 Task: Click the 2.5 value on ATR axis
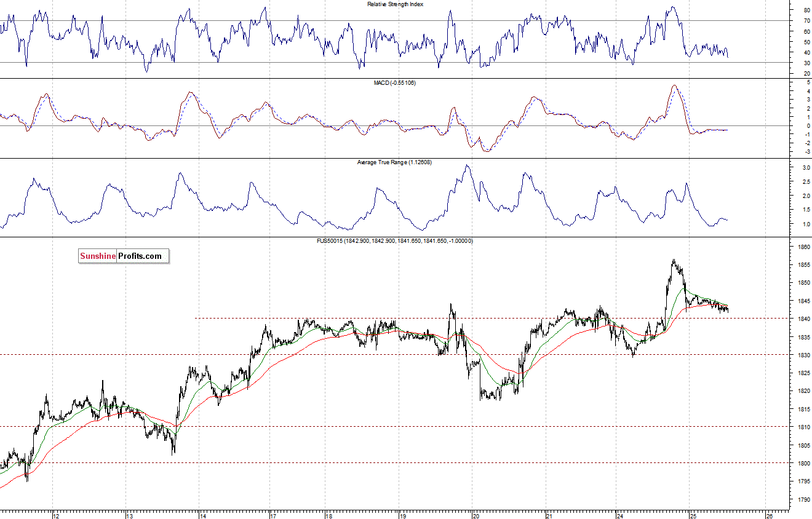point(805,181)
